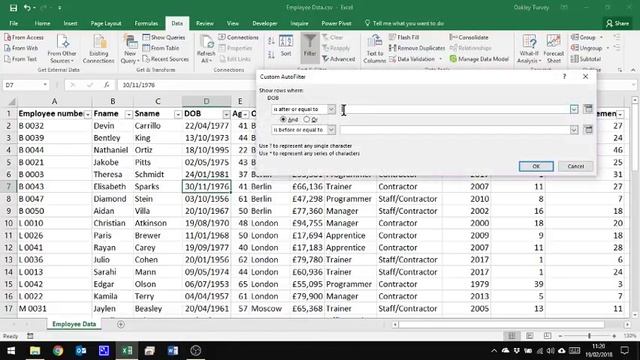This screenshot has width=640, height=360.
Task: Open What-If Analysis icon
Action: 529,42
